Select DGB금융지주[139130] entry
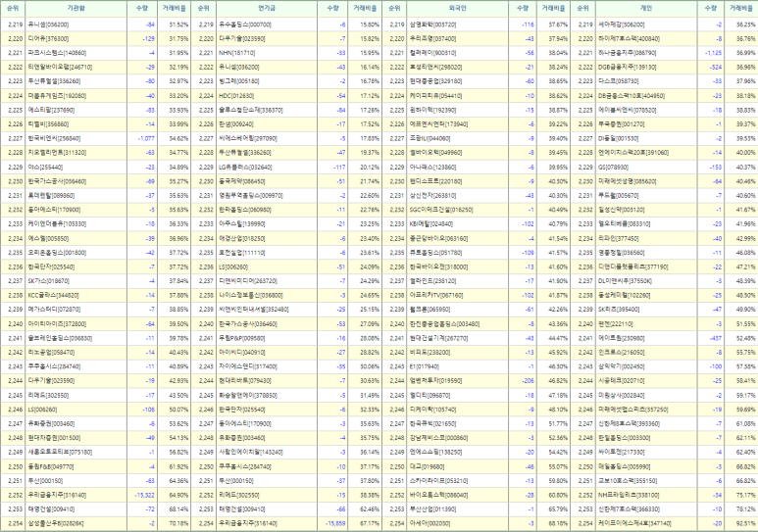Screen dimensions: 758x532 [628, 68]
